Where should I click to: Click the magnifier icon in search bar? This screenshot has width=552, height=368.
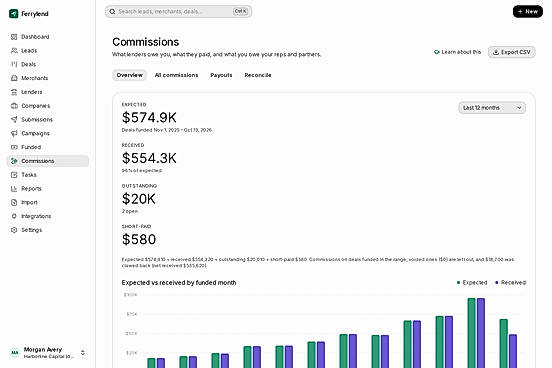click(112, 12)
